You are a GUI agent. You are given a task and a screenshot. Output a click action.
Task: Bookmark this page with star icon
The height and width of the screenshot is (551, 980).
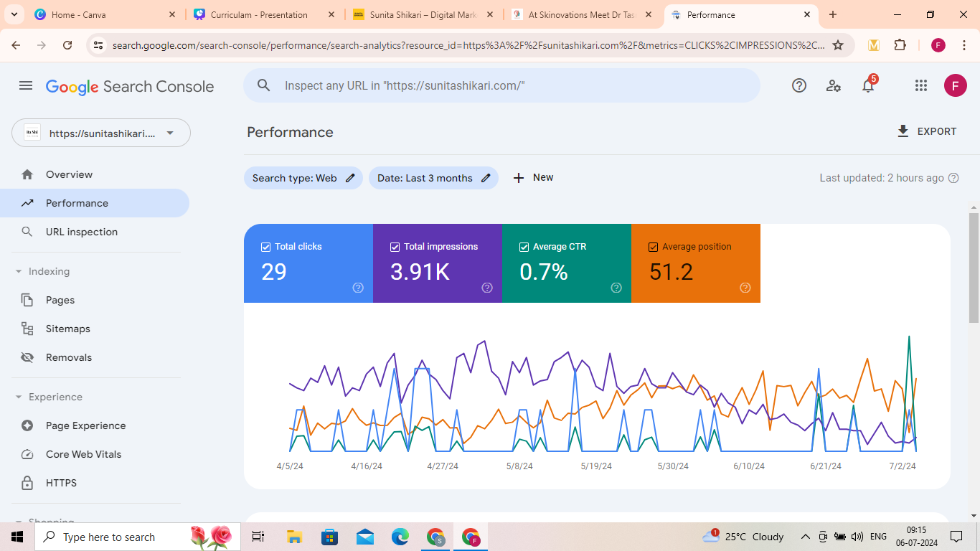838,45
